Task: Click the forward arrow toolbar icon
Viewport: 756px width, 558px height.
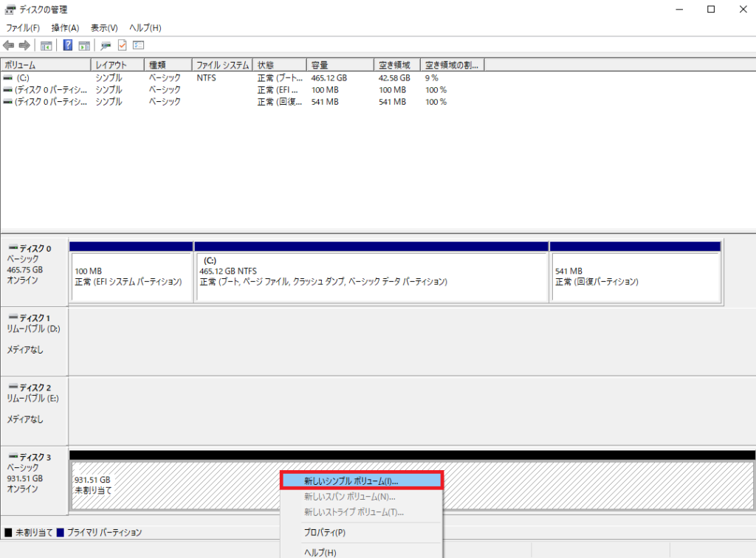Action: click(x=24, y=46)
